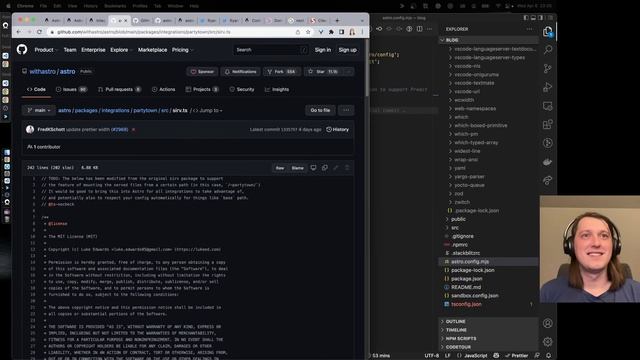Open sandbox.config.json in Explorer
The image size is (640, 360).
489,296
